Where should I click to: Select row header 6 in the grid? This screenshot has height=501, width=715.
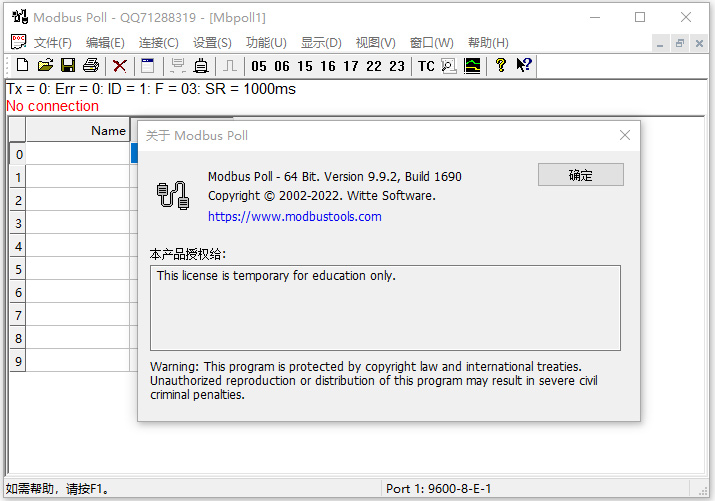click(x=18, y=292)
